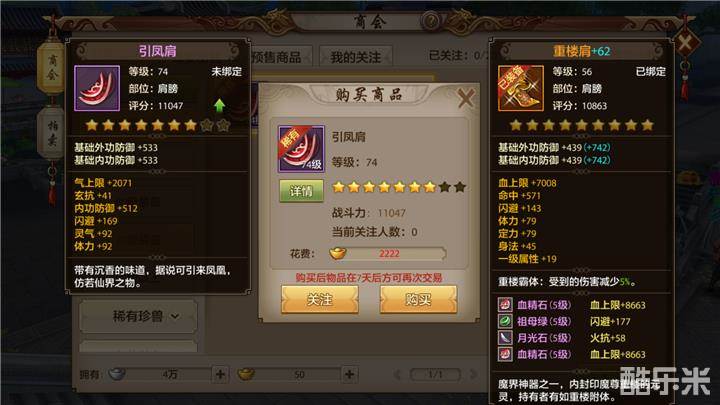This screenshot has width=720, height=405.
Task: Click the 重楼肩 equipped item icon
Action: coord(521,88)
